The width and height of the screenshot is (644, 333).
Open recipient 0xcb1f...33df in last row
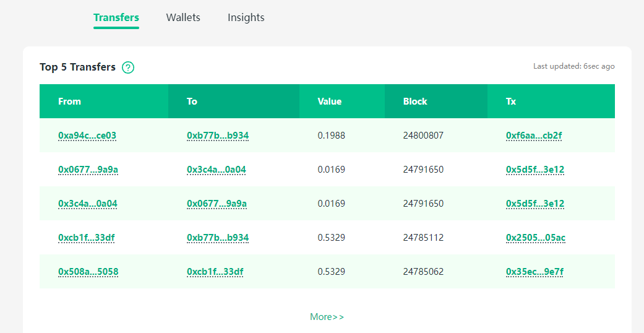click(215, 272)
